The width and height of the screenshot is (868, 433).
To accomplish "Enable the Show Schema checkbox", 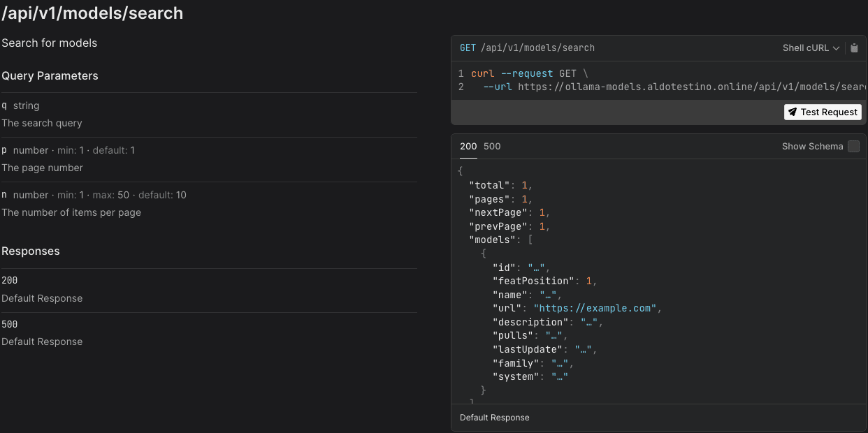I will tap(853, 147).
